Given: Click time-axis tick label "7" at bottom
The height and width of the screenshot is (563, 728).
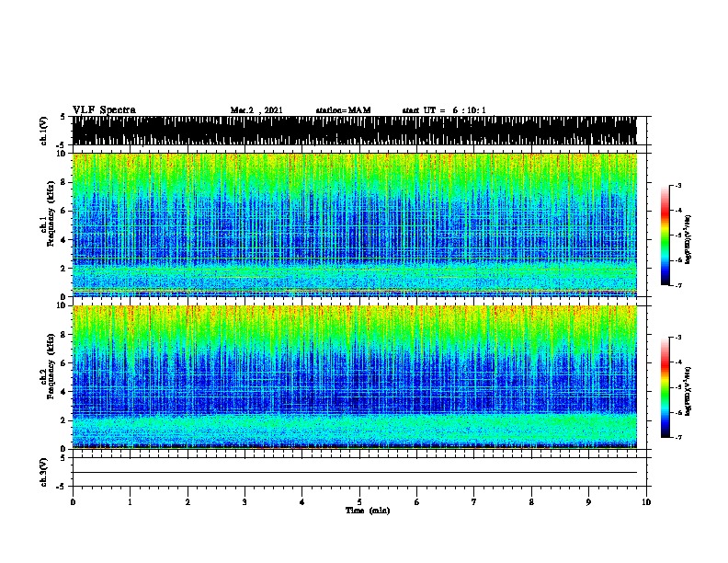Looking at the screenshot, I should (x=474, y=501).
